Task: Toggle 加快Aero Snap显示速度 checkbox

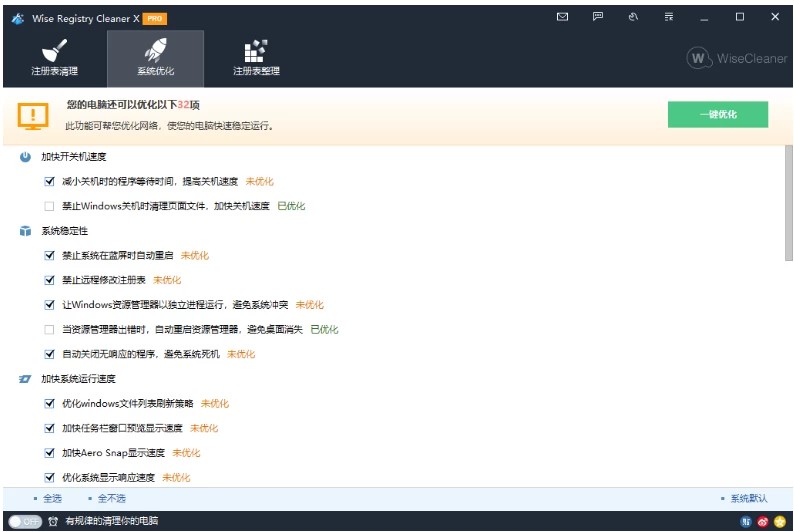Action: tap(50, 453)
